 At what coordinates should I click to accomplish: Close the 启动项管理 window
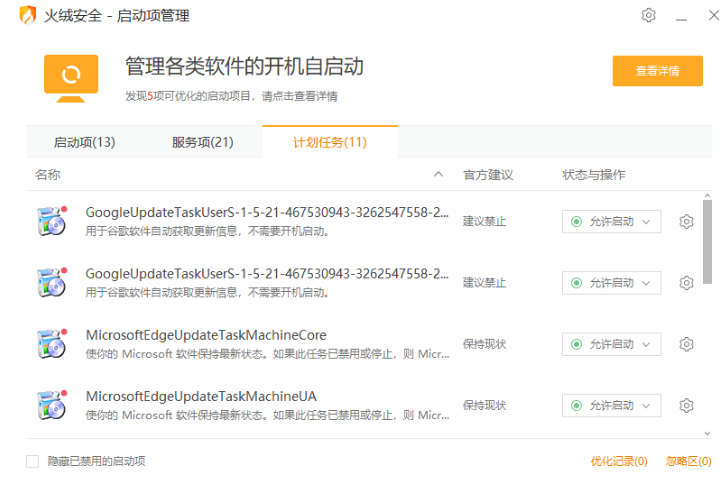[x=714, y=15]
